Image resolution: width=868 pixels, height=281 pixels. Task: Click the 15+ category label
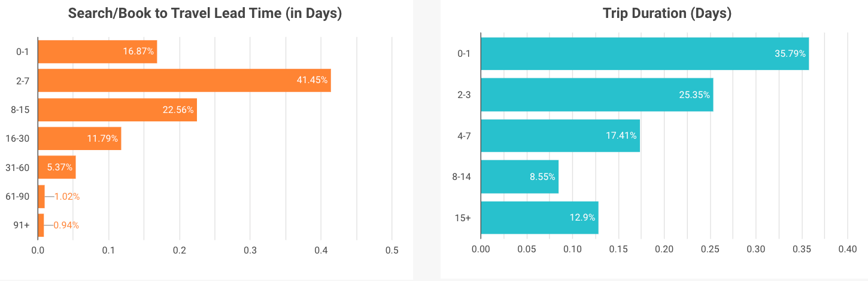(x=464, y=218)
